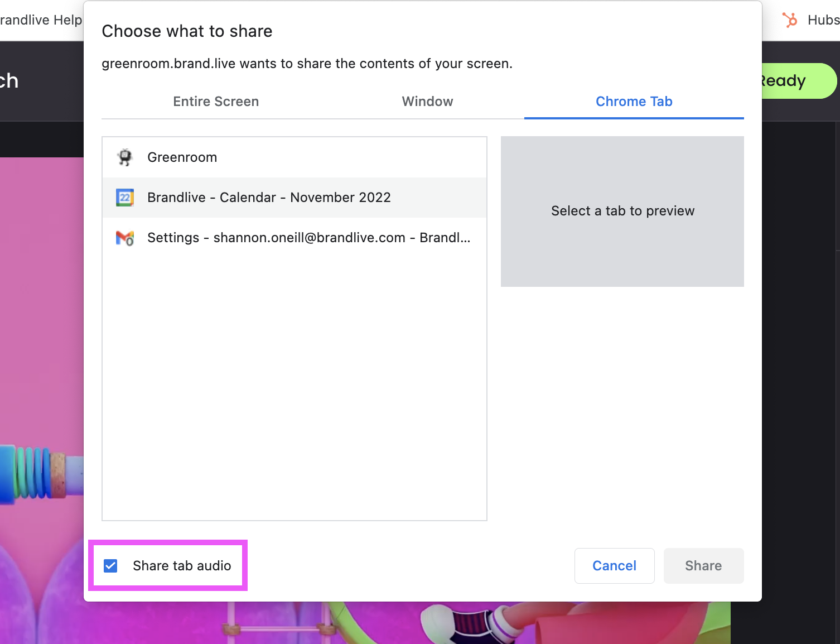Click the green Ready button behind the dialog
Screen dimensions: 840x644
click(799, 81)
